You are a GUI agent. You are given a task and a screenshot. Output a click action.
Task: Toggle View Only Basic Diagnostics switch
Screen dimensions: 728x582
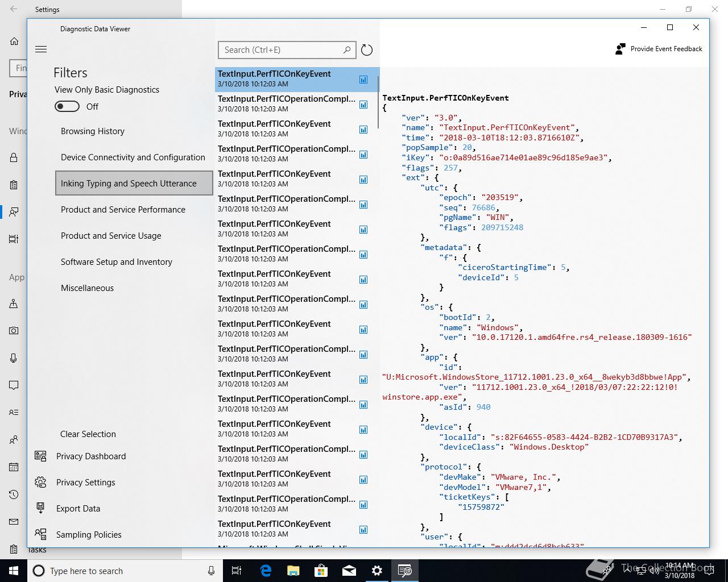67,106
